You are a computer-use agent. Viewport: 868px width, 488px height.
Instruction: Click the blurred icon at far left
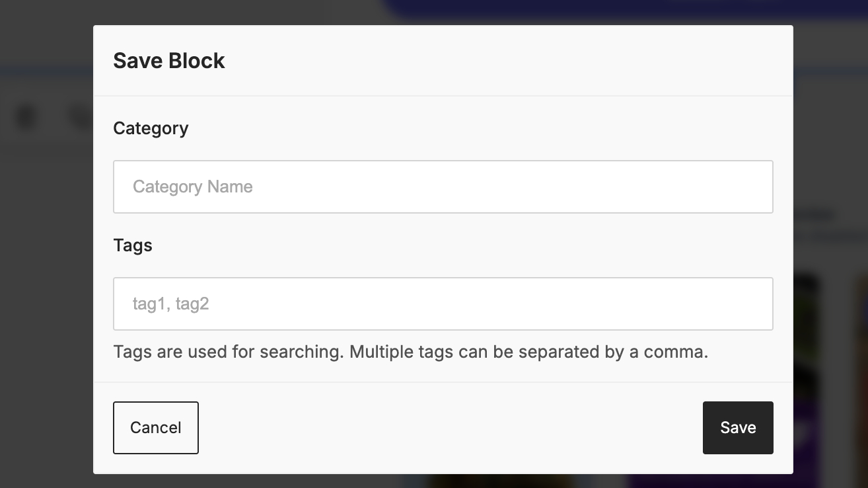[26, 118]
